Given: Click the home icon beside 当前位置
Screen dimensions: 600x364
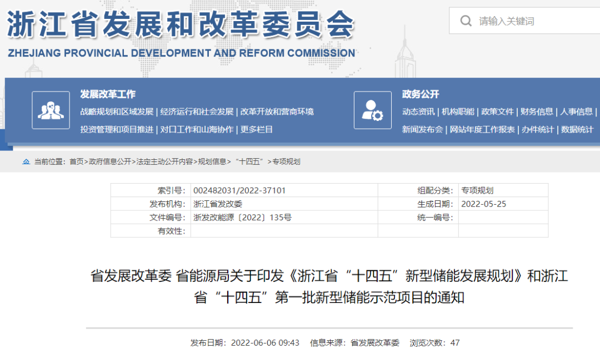Looking at the screenshot, I should coord(26,161).
